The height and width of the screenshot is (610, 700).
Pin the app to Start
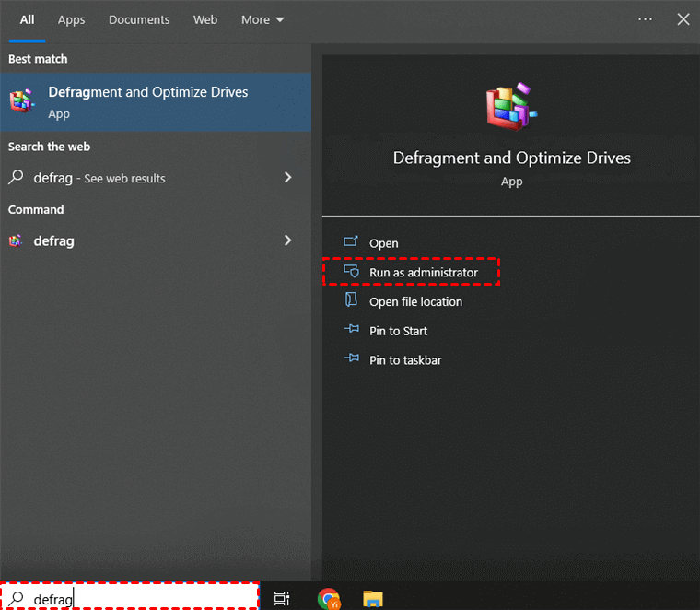[x=398, y=331]
